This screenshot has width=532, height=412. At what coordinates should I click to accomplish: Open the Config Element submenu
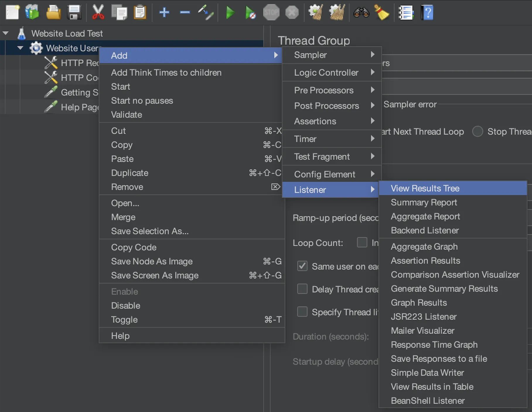[325, 174]
